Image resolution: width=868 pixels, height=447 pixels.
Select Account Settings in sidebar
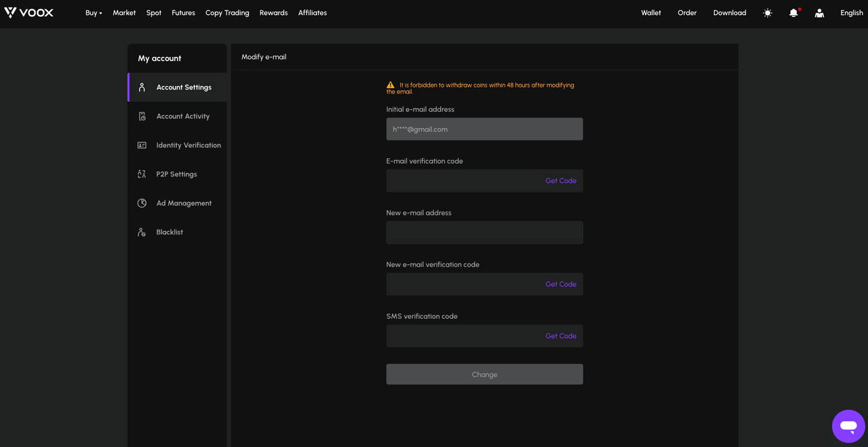tap(178, 87)
